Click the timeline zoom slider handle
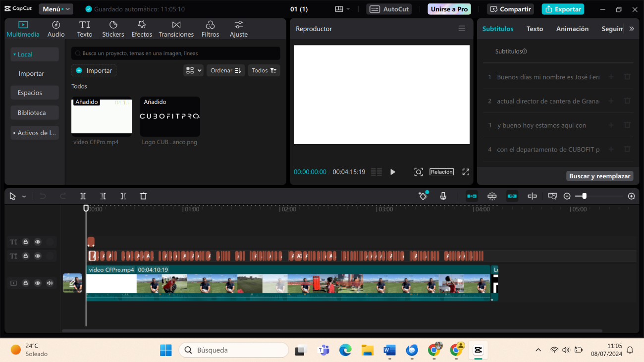Screen dimensions: 644x362 [x=585, y=196]
